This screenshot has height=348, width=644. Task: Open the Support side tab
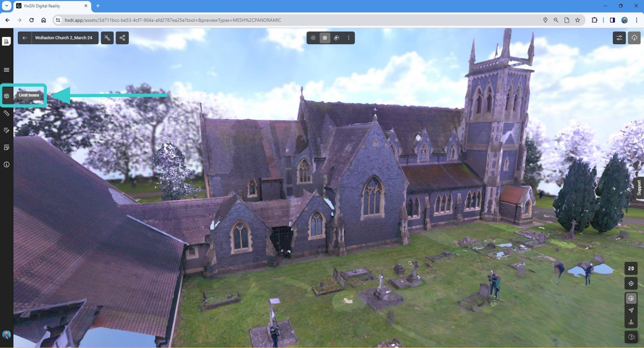[639, 188]
